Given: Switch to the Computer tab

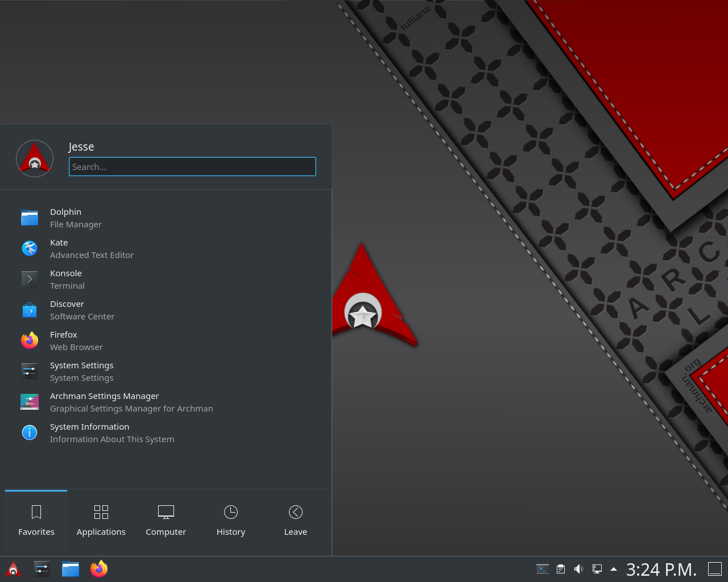Looking at the screenshot, I should (166, 522).
